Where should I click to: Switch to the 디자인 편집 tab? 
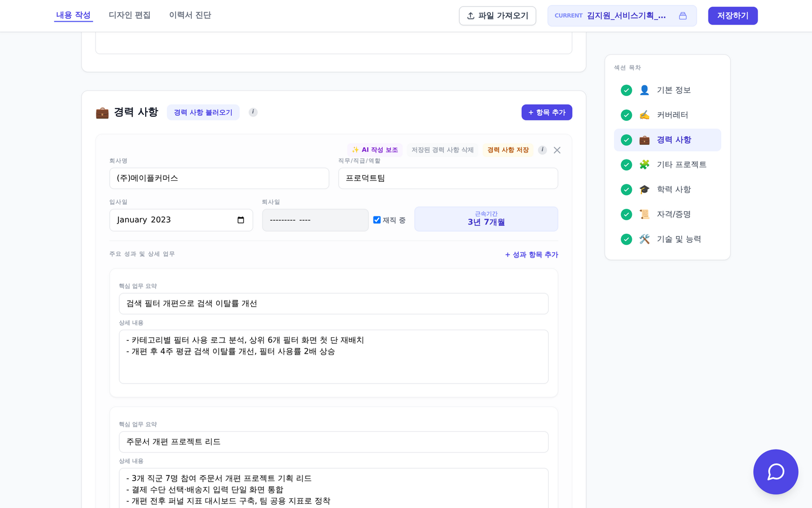(129, 15)
